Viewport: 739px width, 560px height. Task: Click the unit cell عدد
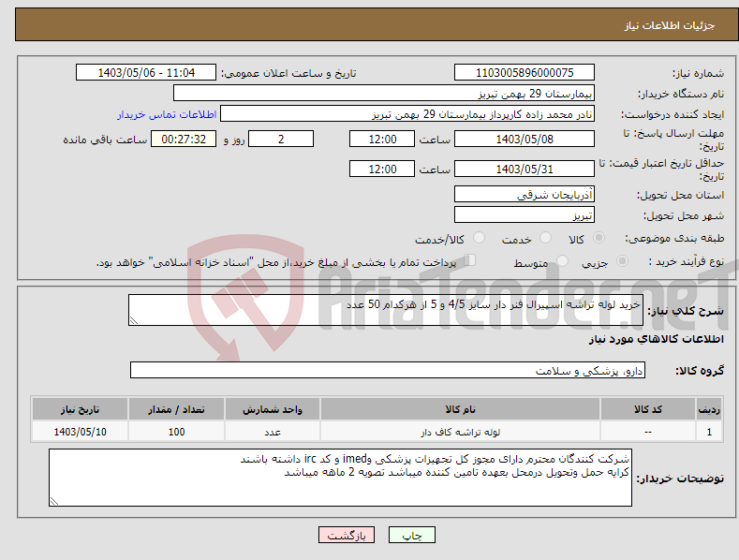[x=273, y=432]
